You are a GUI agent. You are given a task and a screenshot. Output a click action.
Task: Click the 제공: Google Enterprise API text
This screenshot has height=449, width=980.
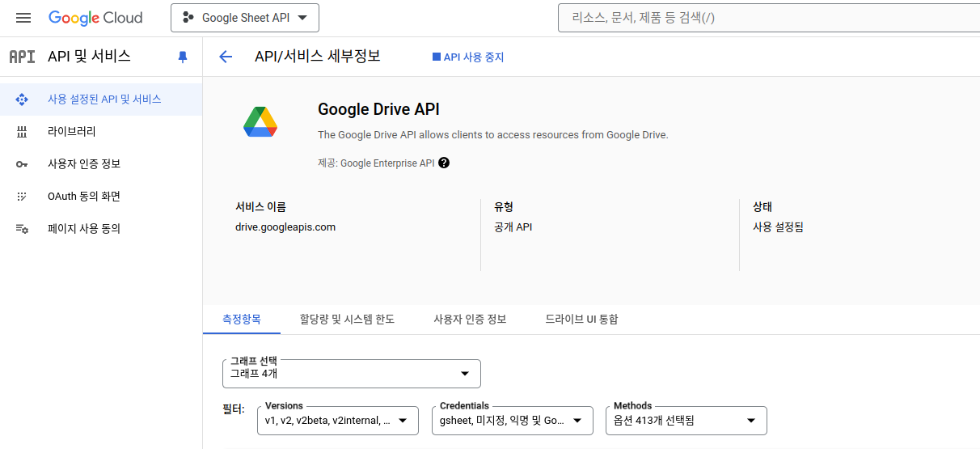tap(376, 163)
